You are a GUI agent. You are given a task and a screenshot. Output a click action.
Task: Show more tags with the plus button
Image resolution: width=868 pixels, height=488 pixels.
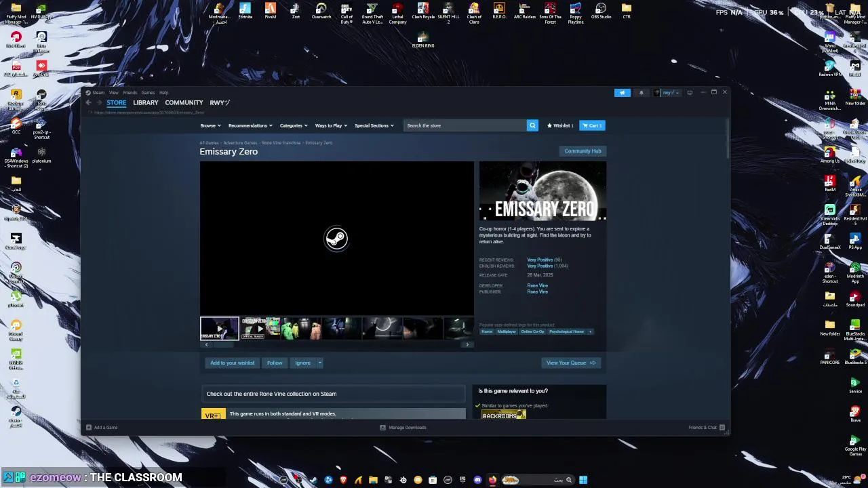click(590, 331)
